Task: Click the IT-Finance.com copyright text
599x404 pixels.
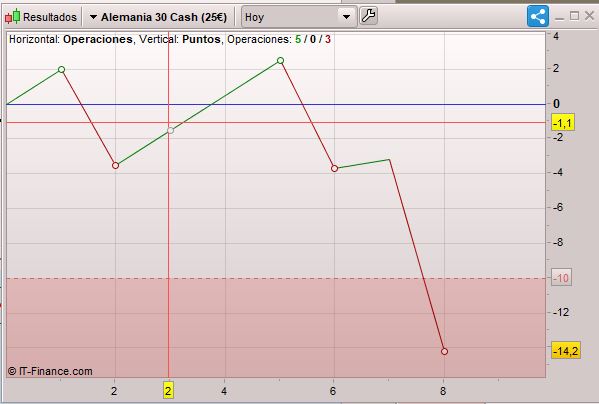Action: pos(50,371)
